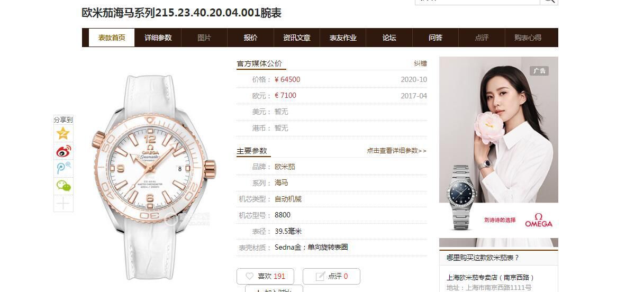Click the Tencent Weibo share icon
Viewport: 644px width, 292px height.
(64, 168)
